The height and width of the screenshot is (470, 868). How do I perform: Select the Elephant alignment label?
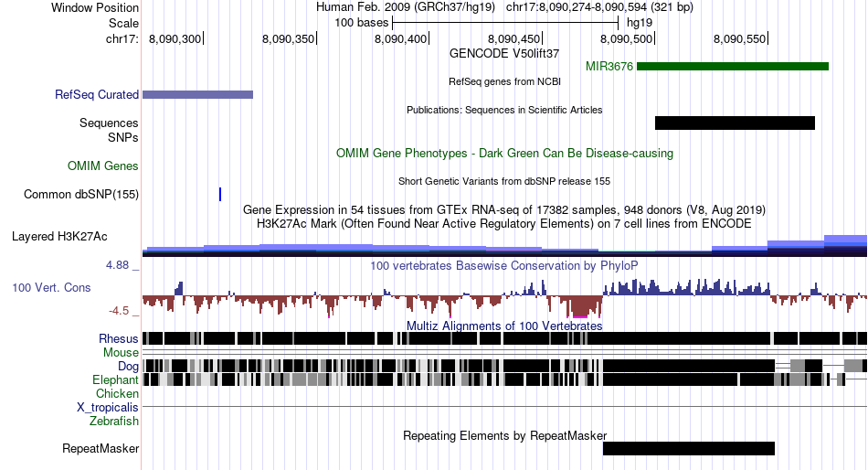coord(115,379)
